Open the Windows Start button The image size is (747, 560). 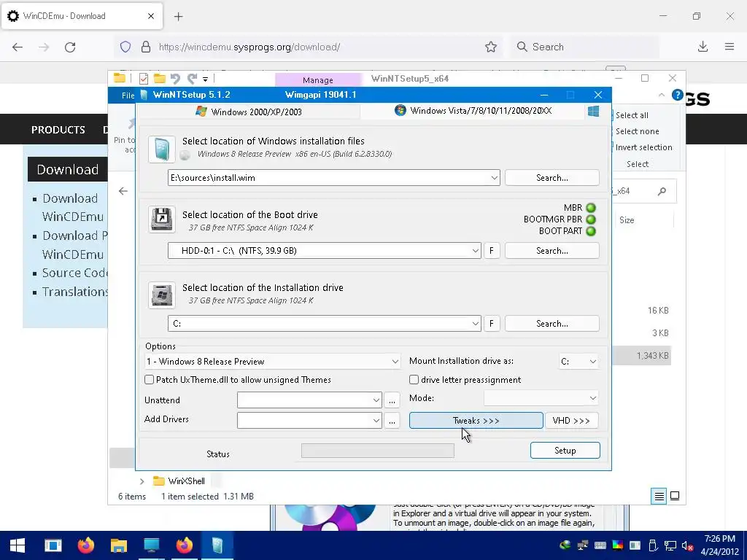click(18, 545)
